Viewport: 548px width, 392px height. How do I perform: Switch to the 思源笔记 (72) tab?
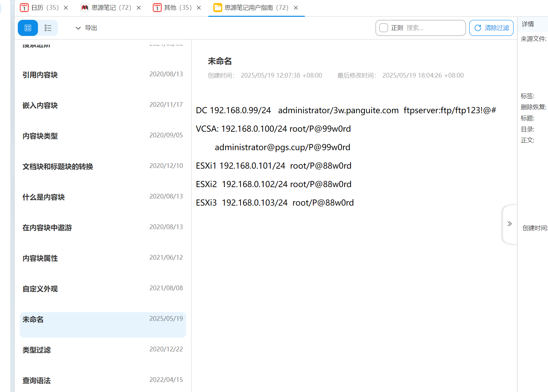(x=111, y=8)
